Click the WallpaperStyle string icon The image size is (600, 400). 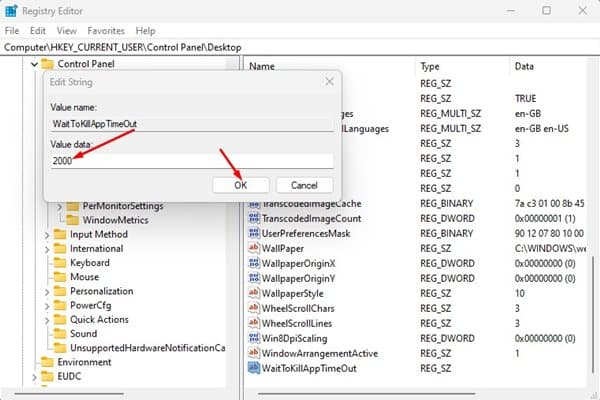pyautogui.click(x=254, y=293)
